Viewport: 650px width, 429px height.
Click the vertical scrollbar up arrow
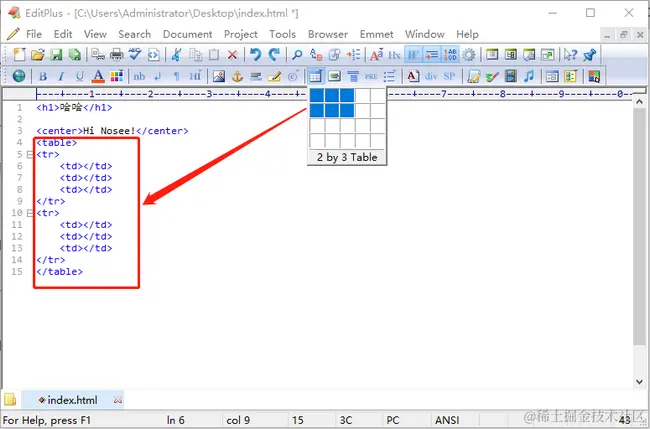pos(639,101)
